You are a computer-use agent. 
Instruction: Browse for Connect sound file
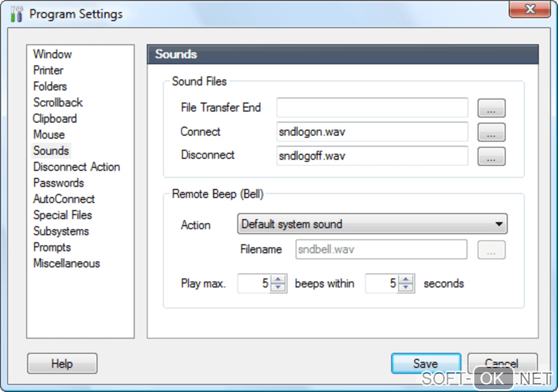491,132
